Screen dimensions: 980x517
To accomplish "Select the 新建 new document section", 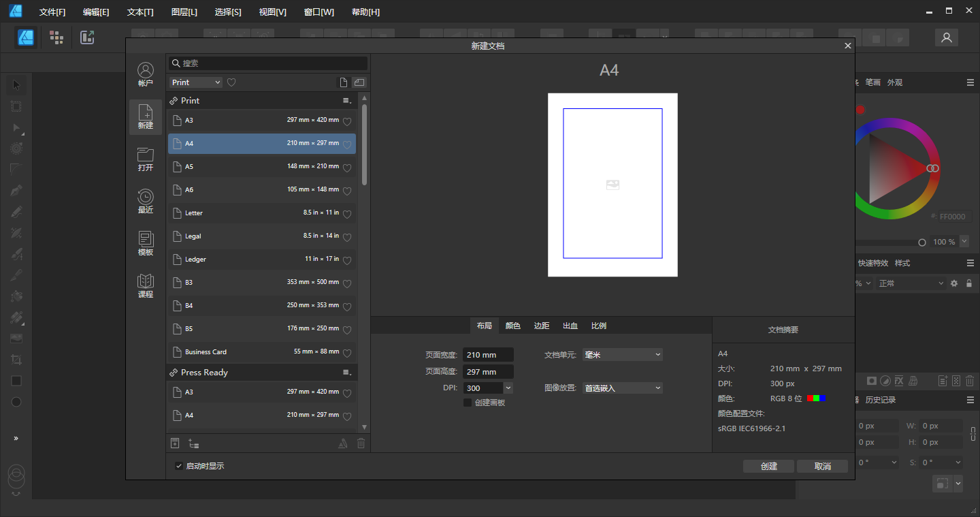I will point(146,117).
